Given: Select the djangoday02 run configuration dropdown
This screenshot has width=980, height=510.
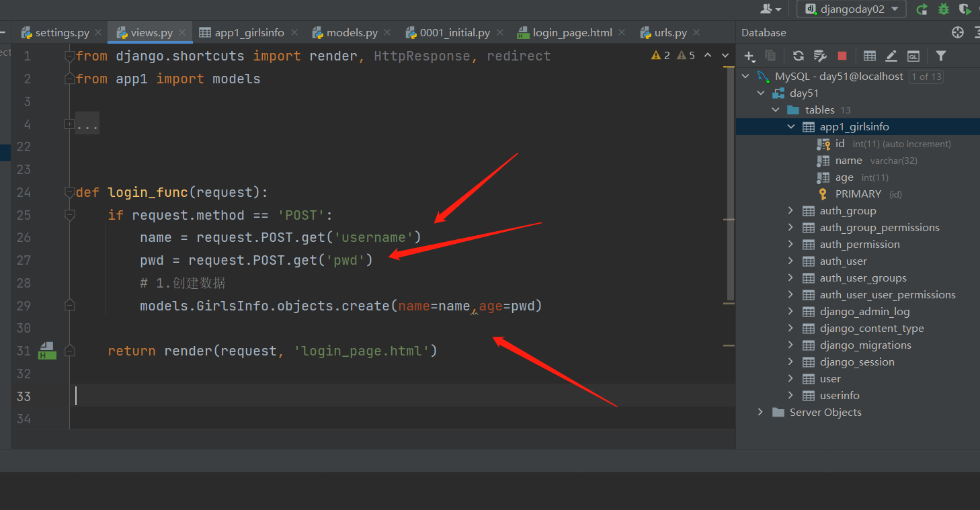Looking at the screenshot, I should (x=851, y=9).
